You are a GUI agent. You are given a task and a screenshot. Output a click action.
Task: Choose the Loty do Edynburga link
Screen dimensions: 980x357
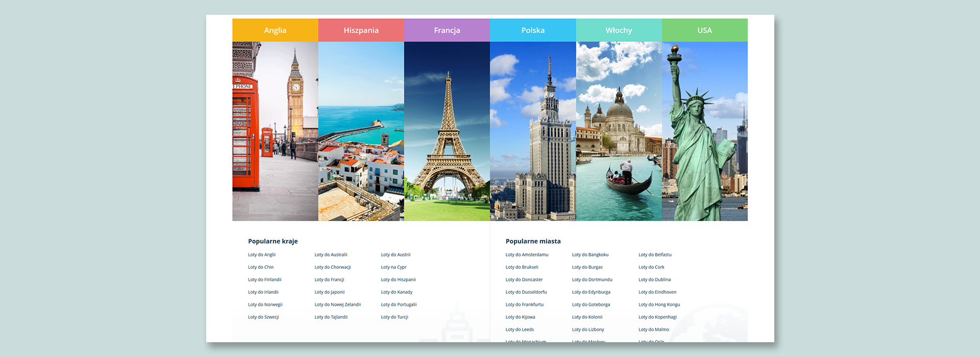click(x=591, y=292)
